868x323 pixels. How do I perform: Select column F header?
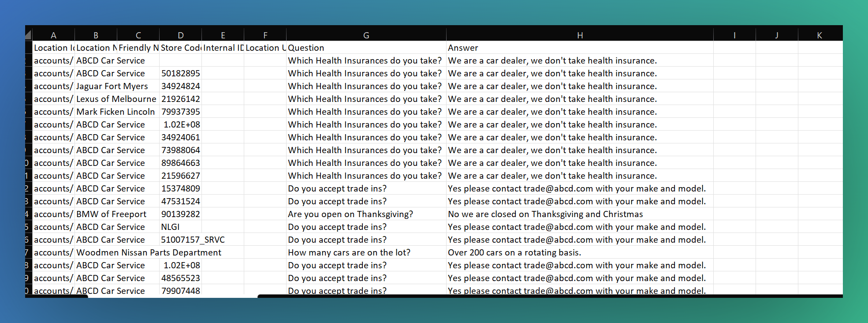265,35
